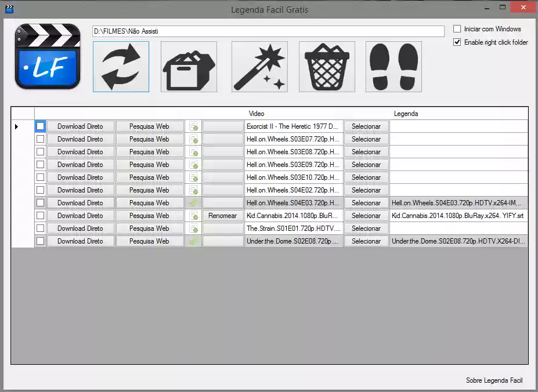The width and height of the screenshot is (538, 392).
Task: Click the refresh/rescan folder icon
Action: [121, 67]
